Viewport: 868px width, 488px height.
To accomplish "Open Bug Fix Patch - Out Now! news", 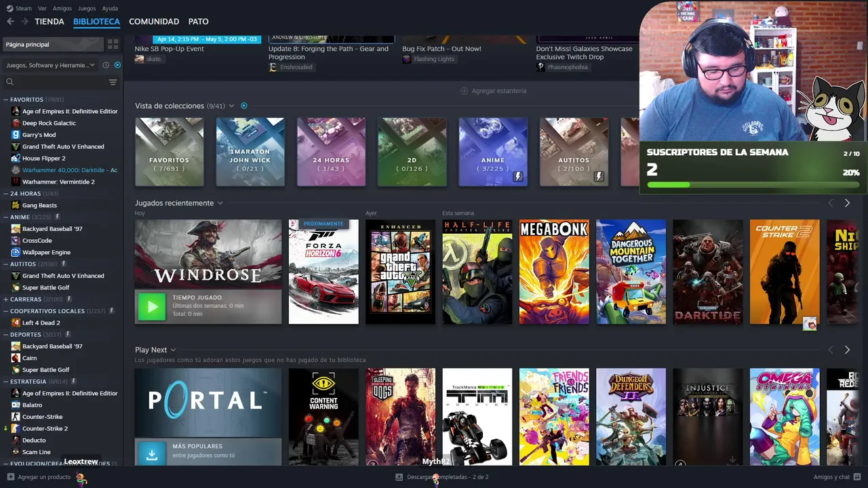I will coord(441,49).
